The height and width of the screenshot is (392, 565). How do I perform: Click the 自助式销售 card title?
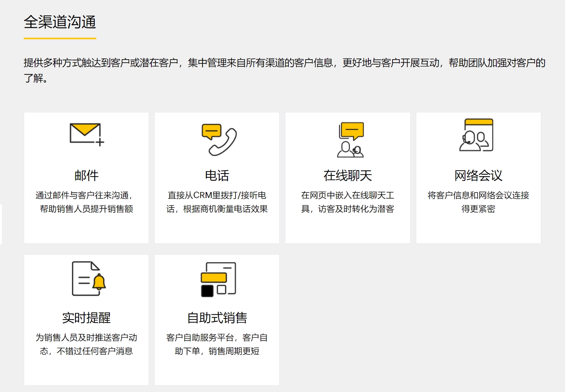point(217,318)
